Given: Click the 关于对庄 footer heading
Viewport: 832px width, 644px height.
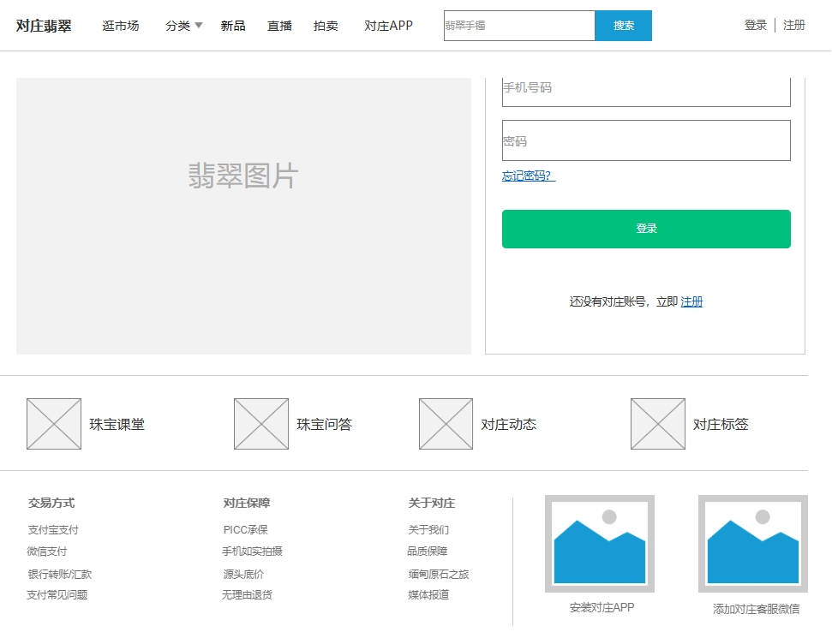Looking at the screenshot, I should pyautogui.click(x=431, y=503).
